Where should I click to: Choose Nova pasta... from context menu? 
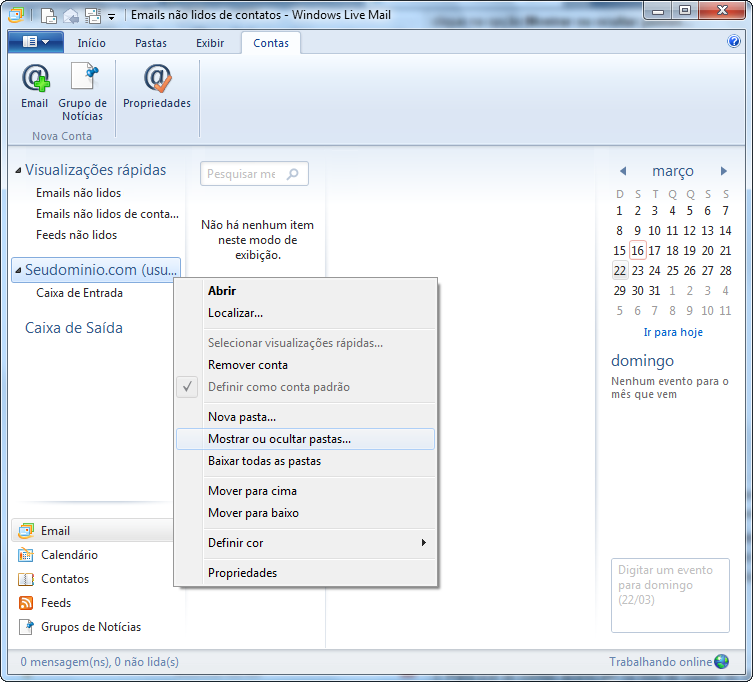click(305, 417)
